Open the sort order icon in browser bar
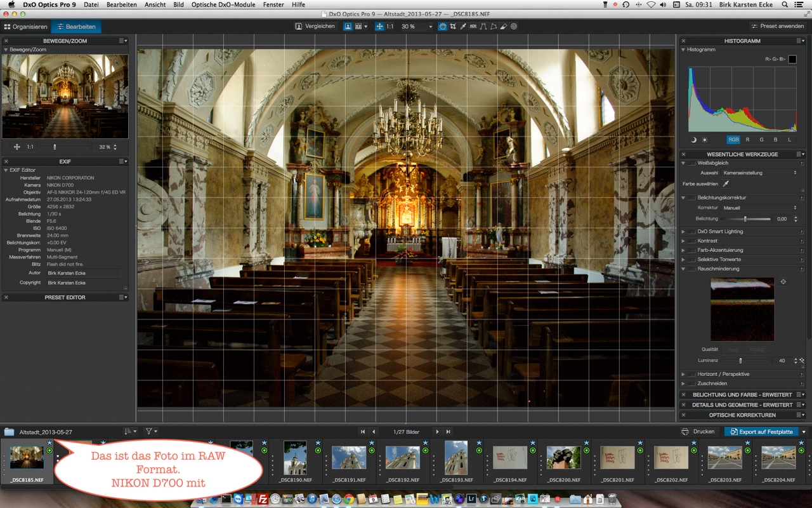 (130, 431)
